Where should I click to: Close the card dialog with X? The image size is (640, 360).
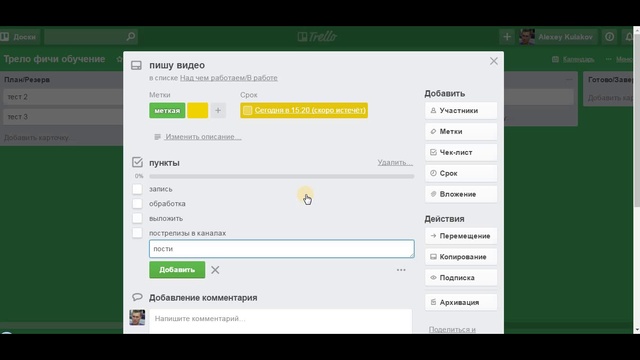tap(493, 61)
